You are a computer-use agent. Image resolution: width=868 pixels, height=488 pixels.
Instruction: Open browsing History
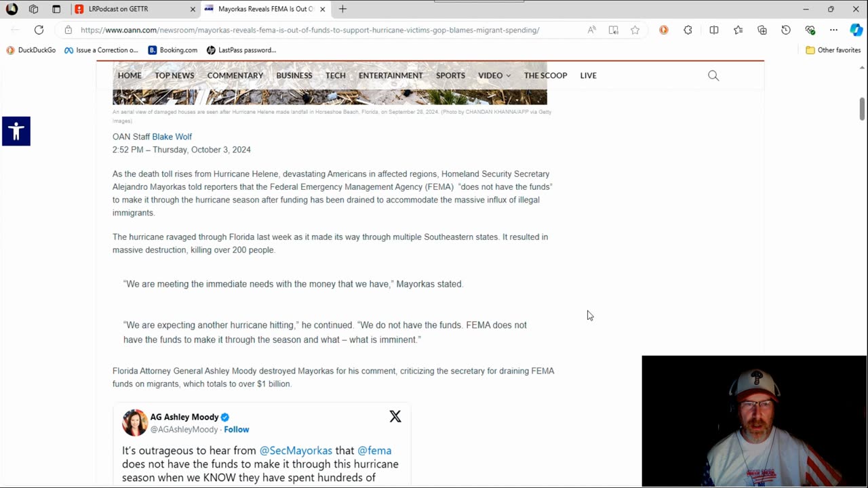[786, 30]
